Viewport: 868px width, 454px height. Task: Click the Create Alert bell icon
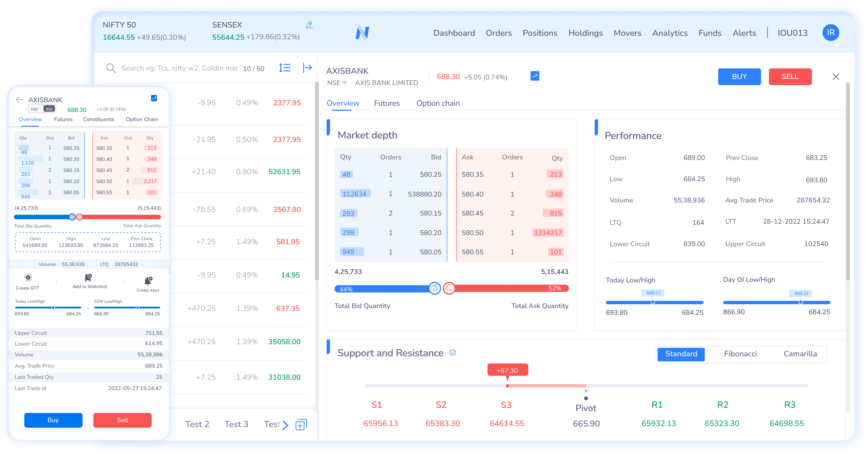148,281
